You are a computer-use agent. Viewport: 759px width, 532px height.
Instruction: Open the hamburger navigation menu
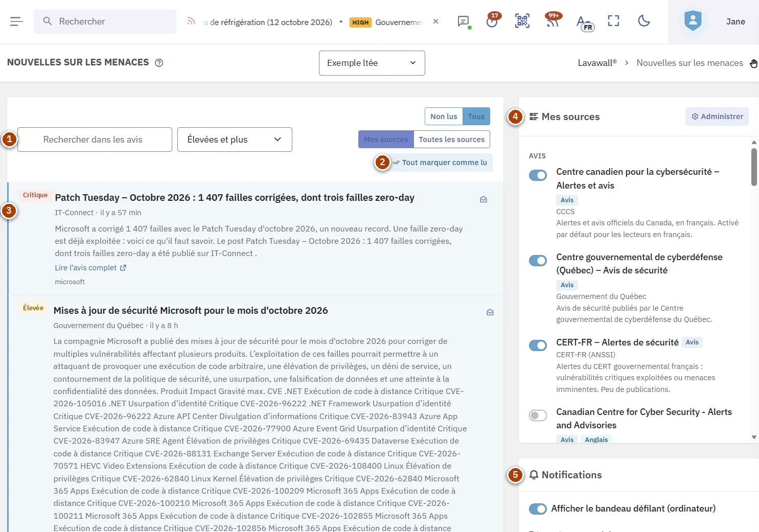[x=16, y=21]
